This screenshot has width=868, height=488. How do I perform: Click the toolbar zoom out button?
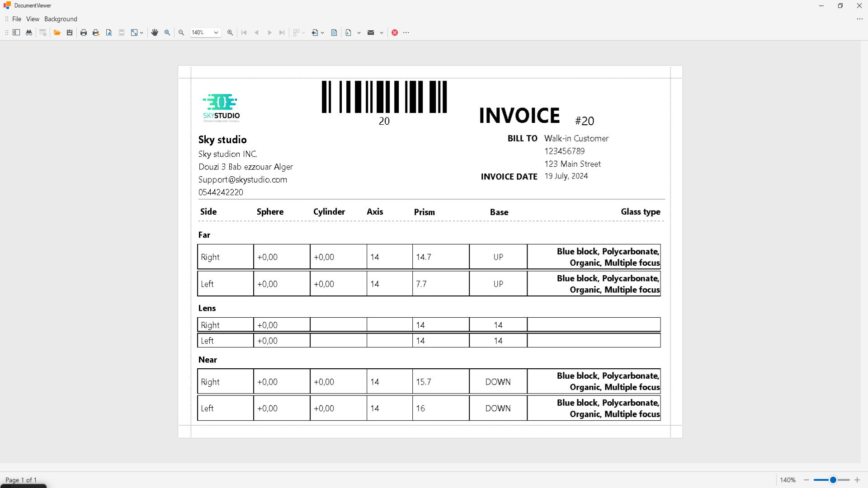(181, 33)
